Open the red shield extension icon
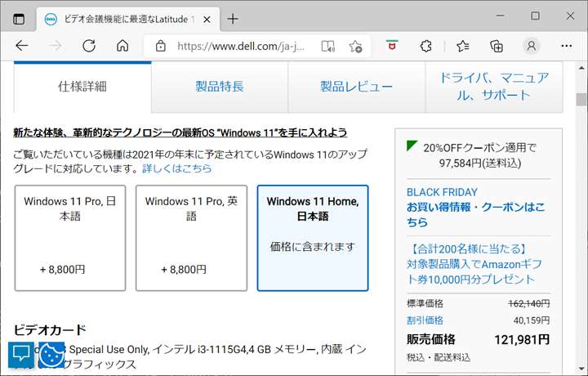588x376 pixels. [392, 45]
